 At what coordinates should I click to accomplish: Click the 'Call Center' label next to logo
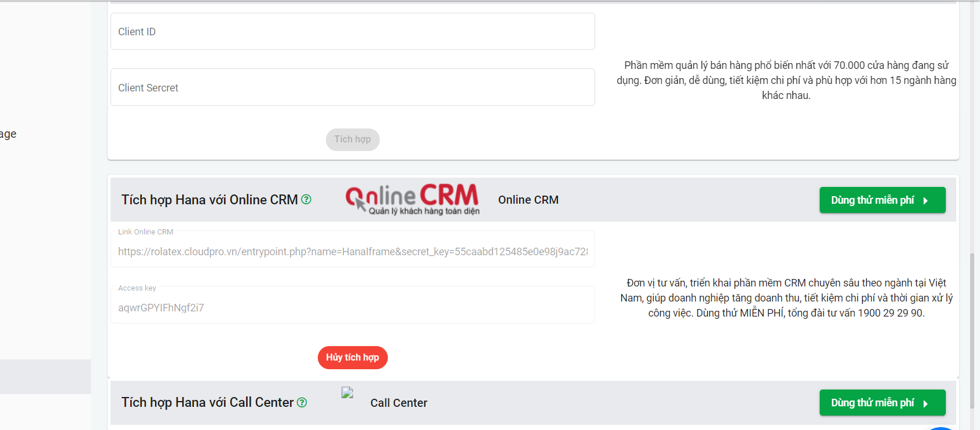tap(399, 403)
